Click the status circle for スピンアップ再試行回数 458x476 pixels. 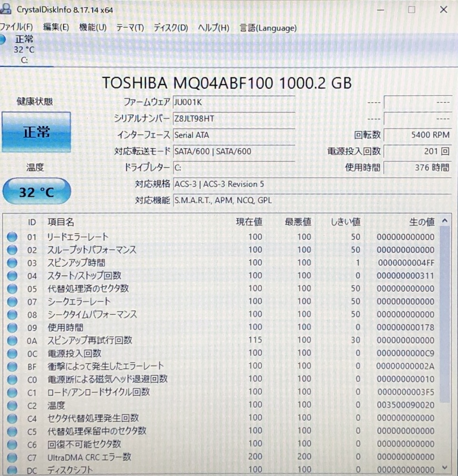coord(12,340)
